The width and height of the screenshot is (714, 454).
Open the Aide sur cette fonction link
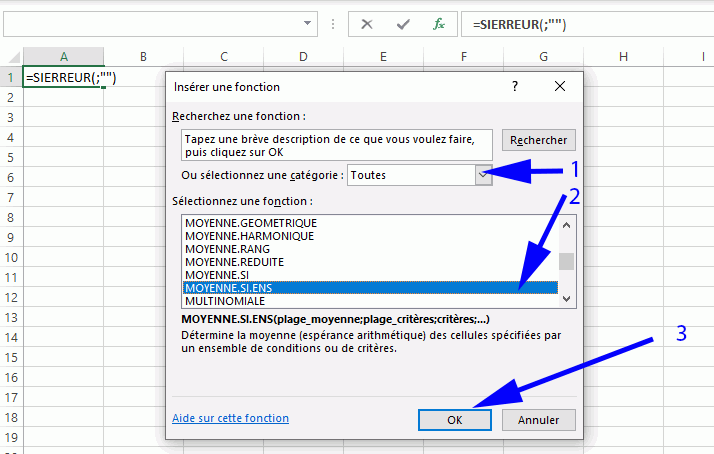[230, 418]
